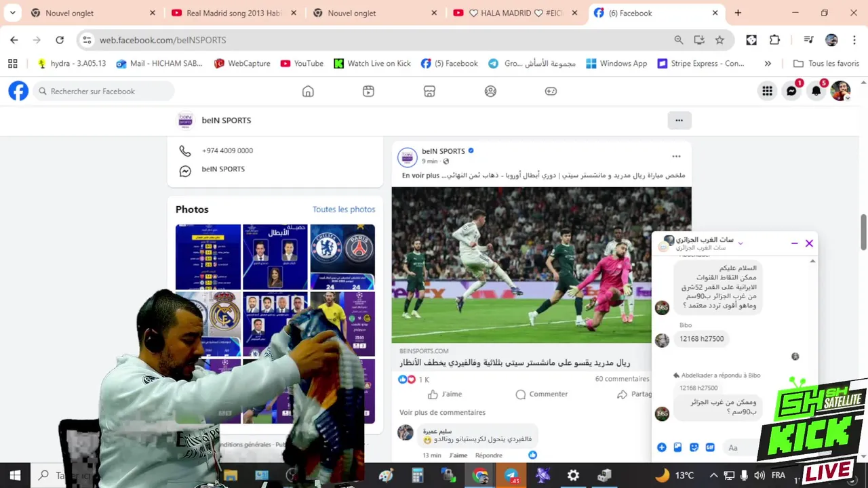
Task: Click the Répondre link under the comment
Action: click(489, 455)
